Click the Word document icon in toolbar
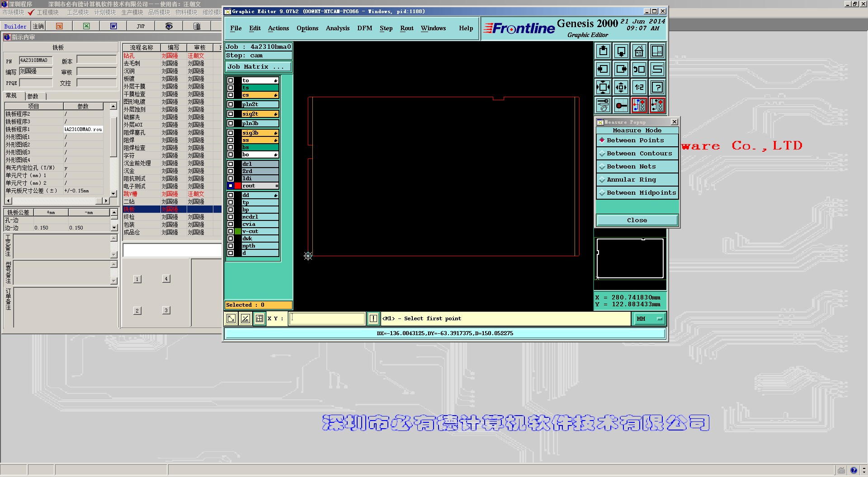868x477 pixels. click(113, 26)
